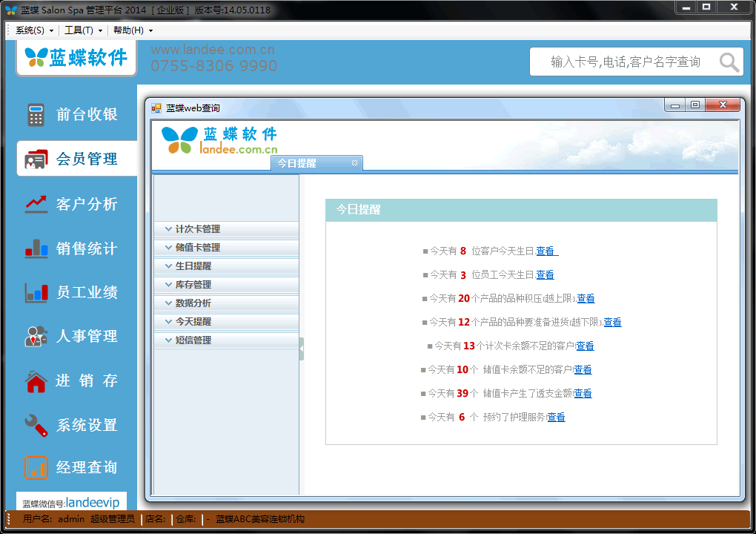Image resolution: width=756 pixels, height=534 pixels.
Task: Click the 仓库: status bar field
Action: pyautogui.click(x=185, y=519)
